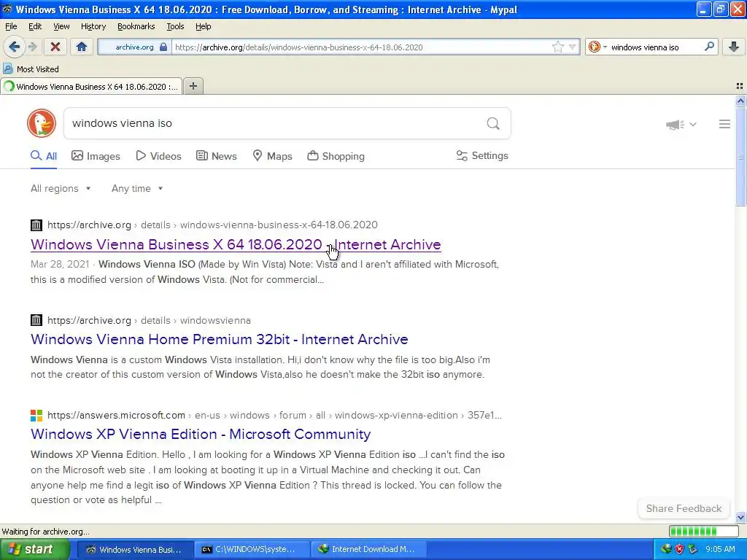Click the scrollbar up arrow
This screenshot has width=747, height=560.
(740, 101)
